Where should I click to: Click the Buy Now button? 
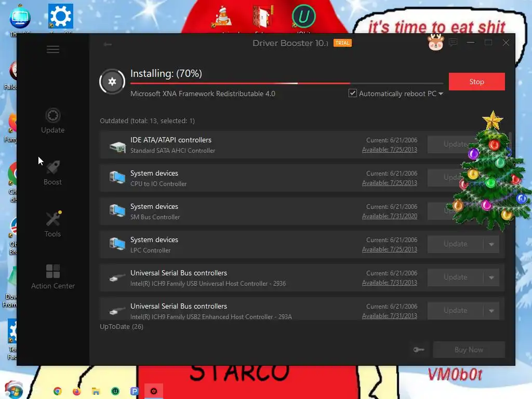[x=469, y=350]
